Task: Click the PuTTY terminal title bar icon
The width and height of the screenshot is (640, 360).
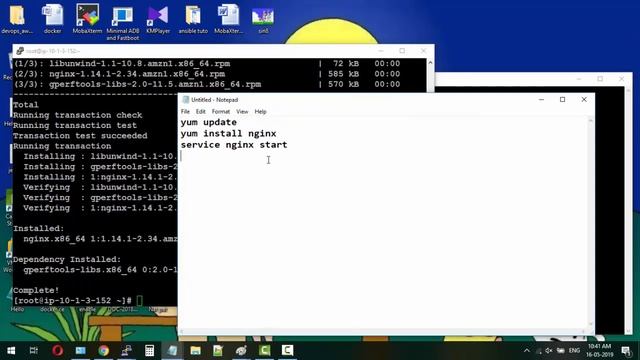Action: [20, 51]
